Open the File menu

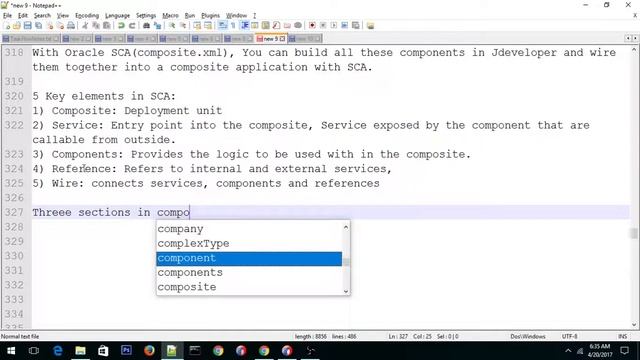click(7, 16)
